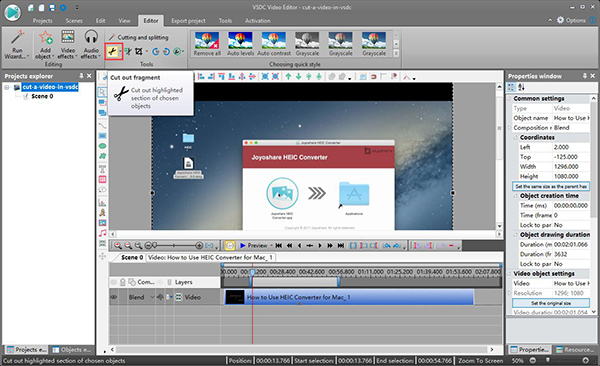Toggle visibility eye of the Video layer

click(113, 297)
